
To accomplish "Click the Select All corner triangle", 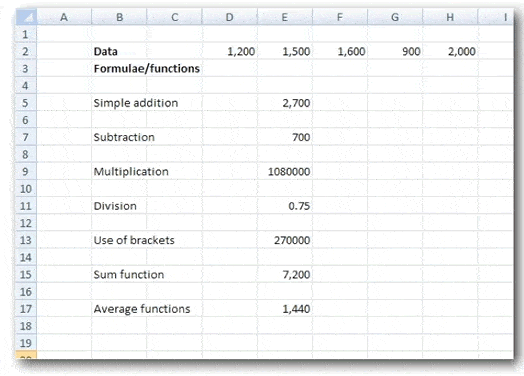I will (26, 17).
